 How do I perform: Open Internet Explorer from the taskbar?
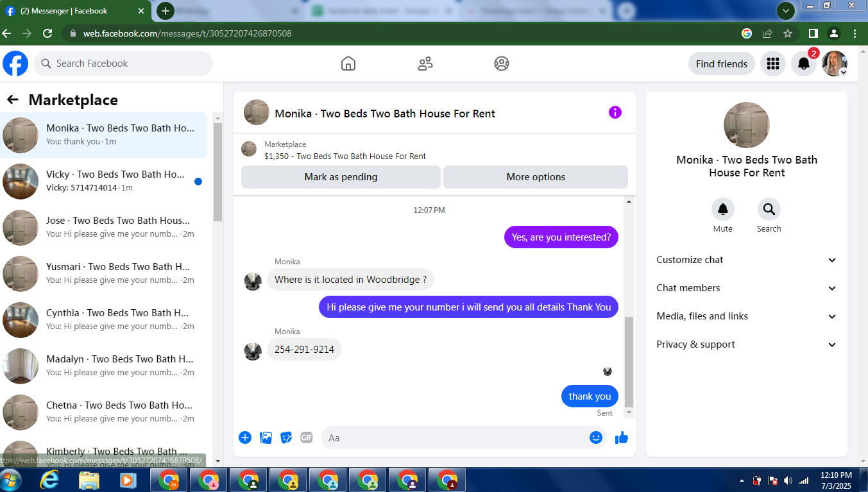49,480
